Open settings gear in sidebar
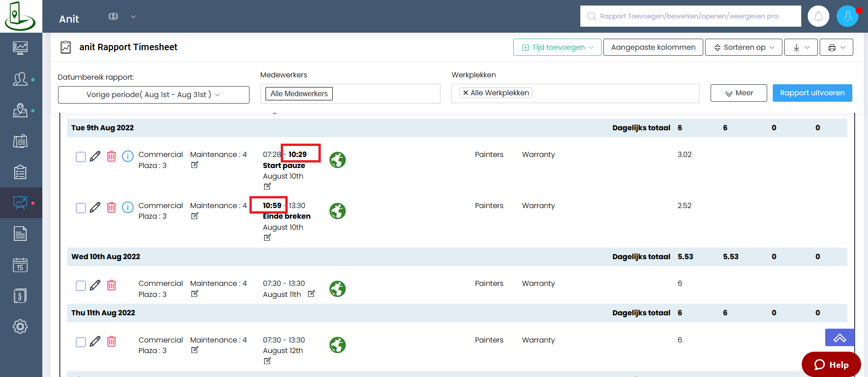This screenshot has width=868, height=377. click(x=20, y=326)
